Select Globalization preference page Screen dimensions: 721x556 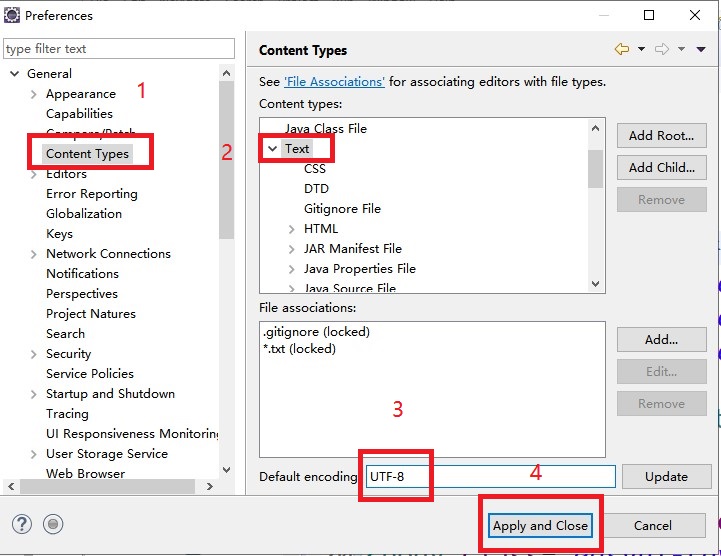(x=84, y=214)
